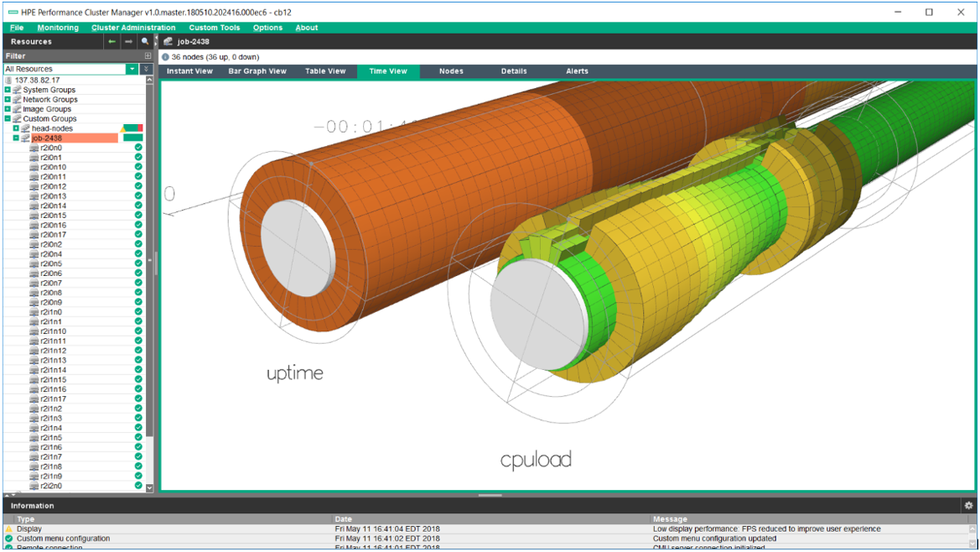Select node r2i1n9 in the tree
Viewport: 980px width, 552px height.
click(51, 476)
